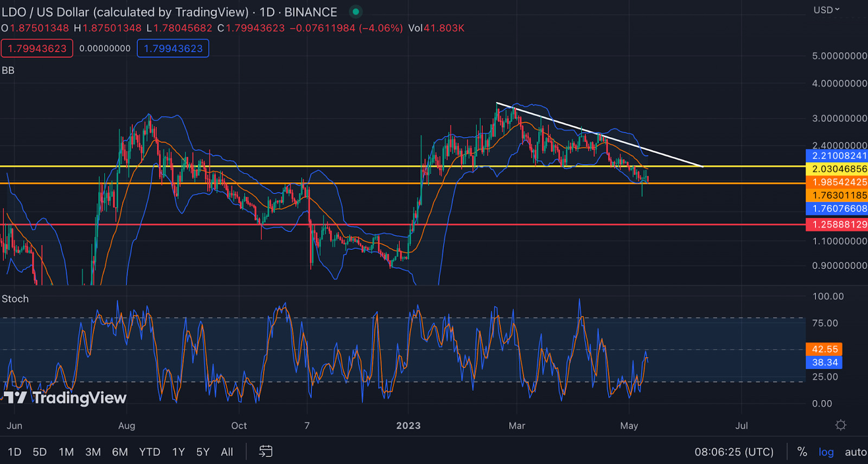Click the orange 1.76301185 price label
This screenshot has height=464, width=868.
pos(837,195)
